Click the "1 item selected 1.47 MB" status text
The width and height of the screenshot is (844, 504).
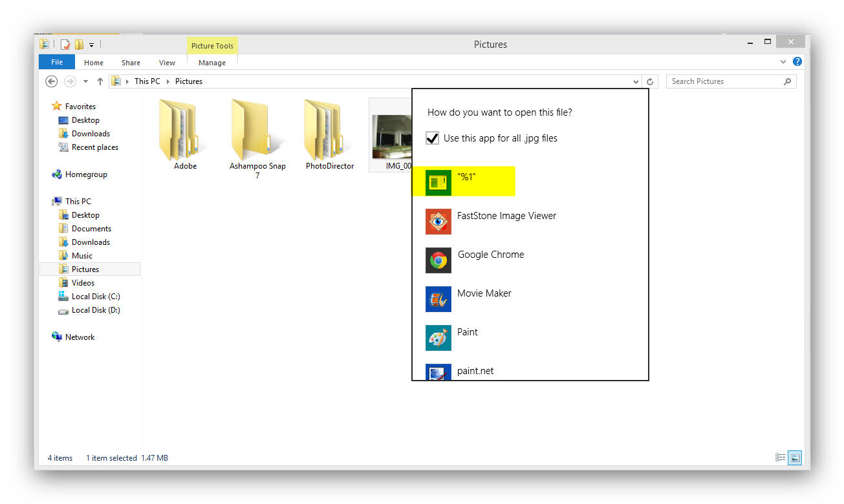pyautogui.click(x=127, y=458)
